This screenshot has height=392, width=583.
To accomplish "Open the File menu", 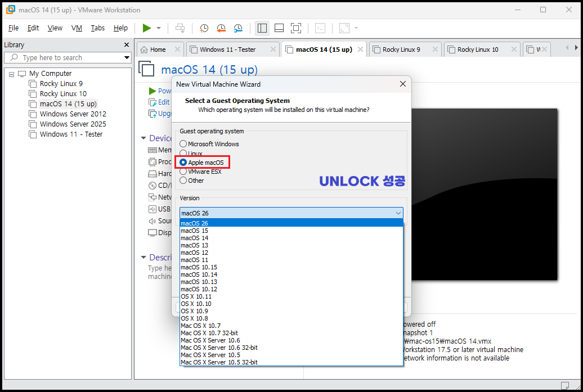I will 14,28.
